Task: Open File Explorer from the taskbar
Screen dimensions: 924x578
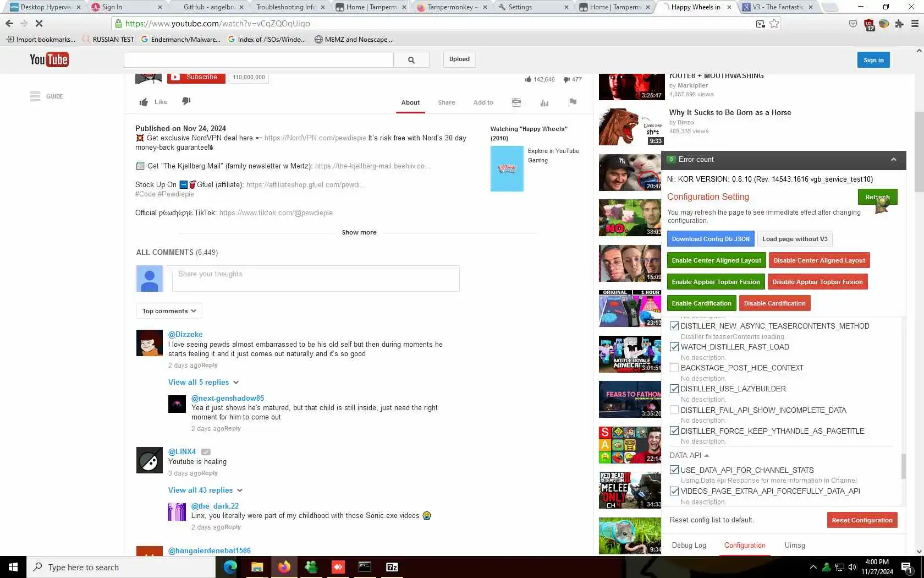Action: pos(257,567)
